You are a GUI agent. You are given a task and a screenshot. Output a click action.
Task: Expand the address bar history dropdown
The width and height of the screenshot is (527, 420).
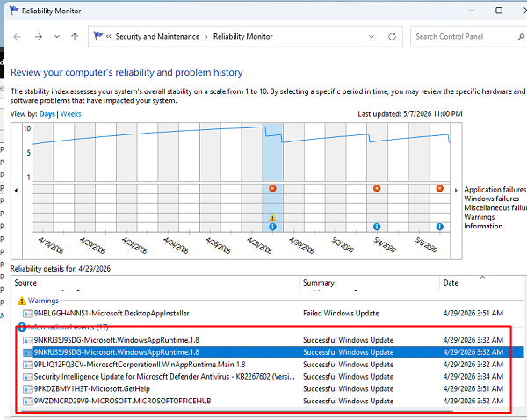pos(372,37)
